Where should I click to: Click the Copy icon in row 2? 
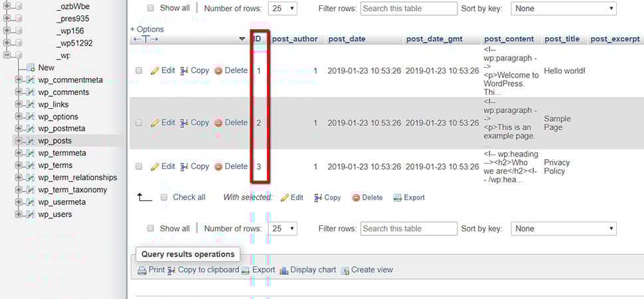(185, 123)
